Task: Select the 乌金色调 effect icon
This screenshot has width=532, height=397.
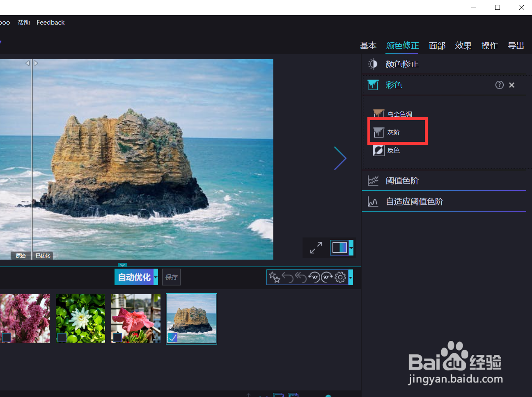Action: click(378, 114)
